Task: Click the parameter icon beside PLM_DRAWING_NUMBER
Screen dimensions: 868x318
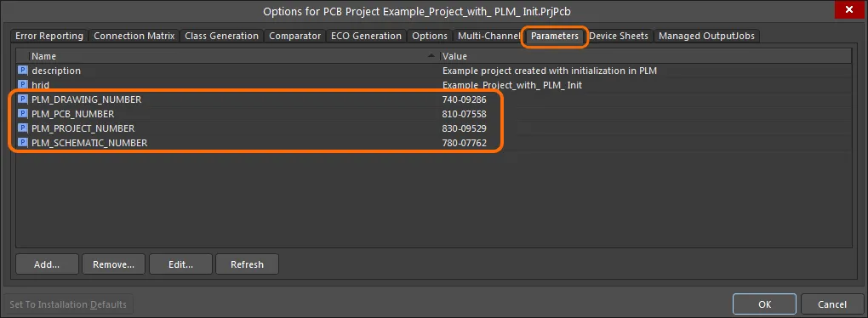Action: (23, 99)
